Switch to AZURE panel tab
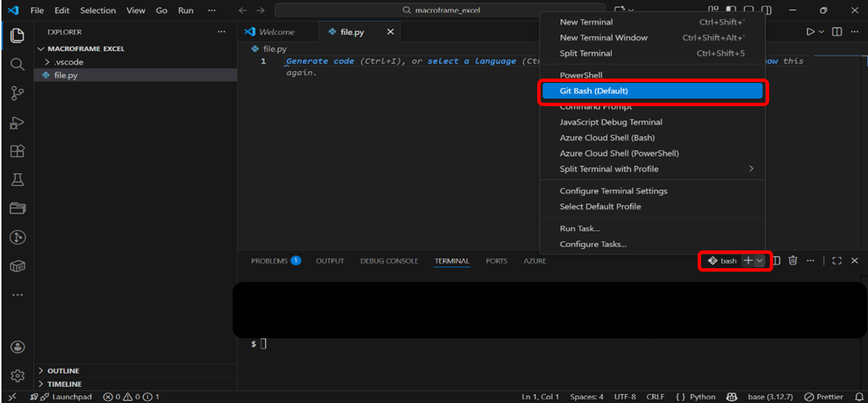Image resolution: width=868 pixels, height=403 pixels. click(535, 261)
